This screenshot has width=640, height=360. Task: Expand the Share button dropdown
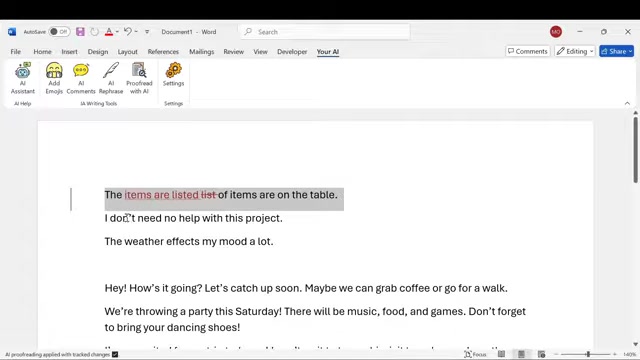(x=631, y=51)
